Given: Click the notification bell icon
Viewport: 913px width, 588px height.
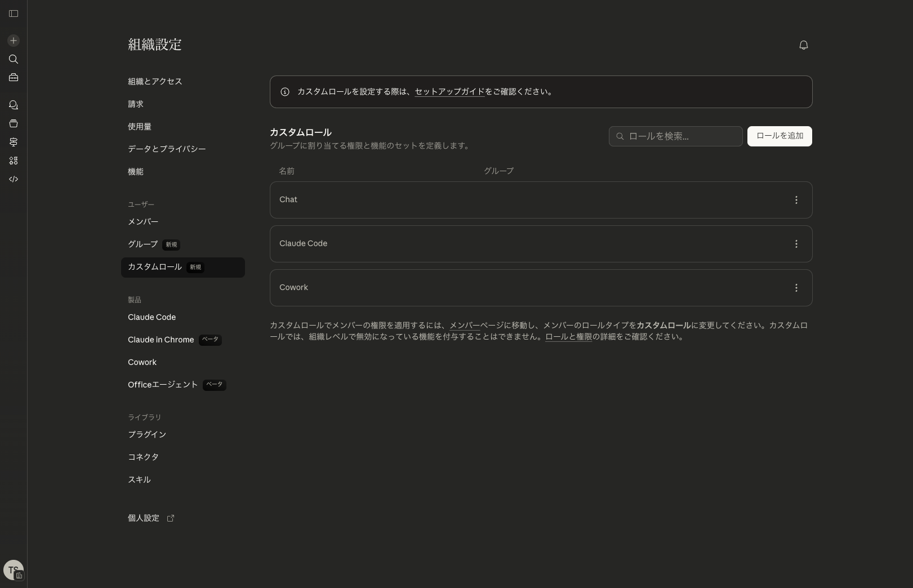Looking at the screenshot, I should click(x=804, y=44).
